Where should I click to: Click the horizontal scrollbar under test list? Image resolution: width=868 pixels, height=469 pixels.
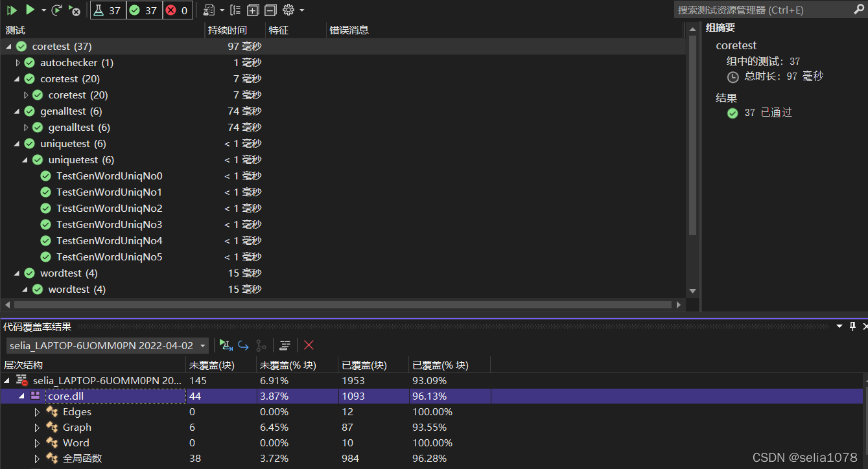click(343, 304)
